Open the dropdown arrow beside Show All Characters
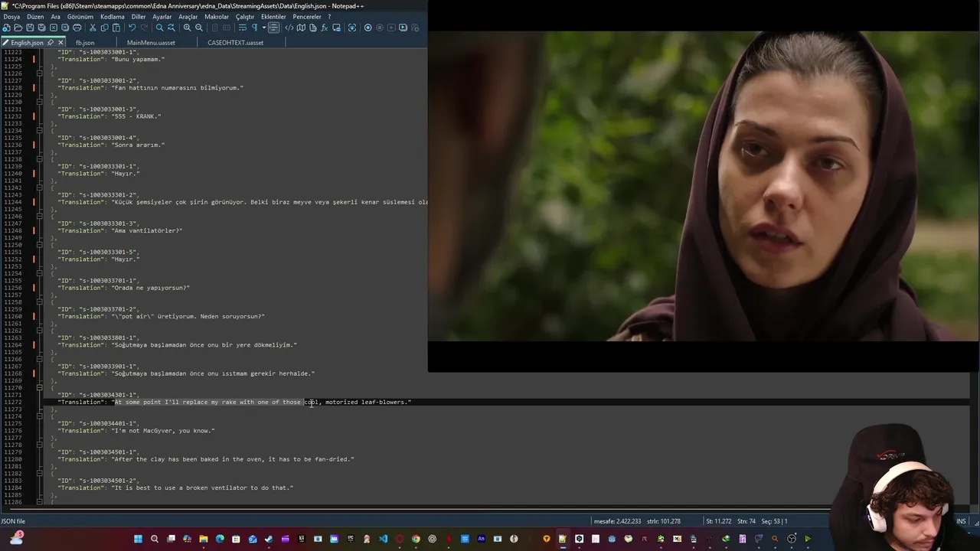980x551 pixels. click(x=264, y=28)
